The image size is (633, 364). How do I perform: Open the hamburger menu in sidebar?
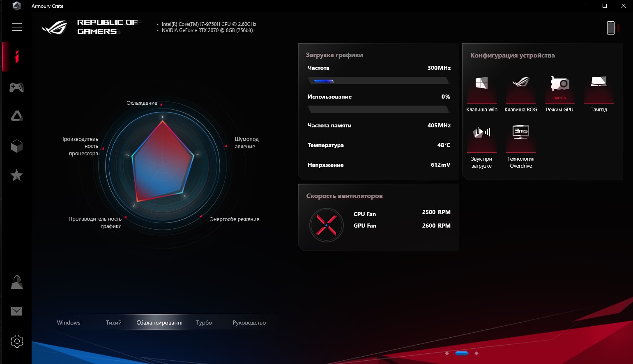17,27
